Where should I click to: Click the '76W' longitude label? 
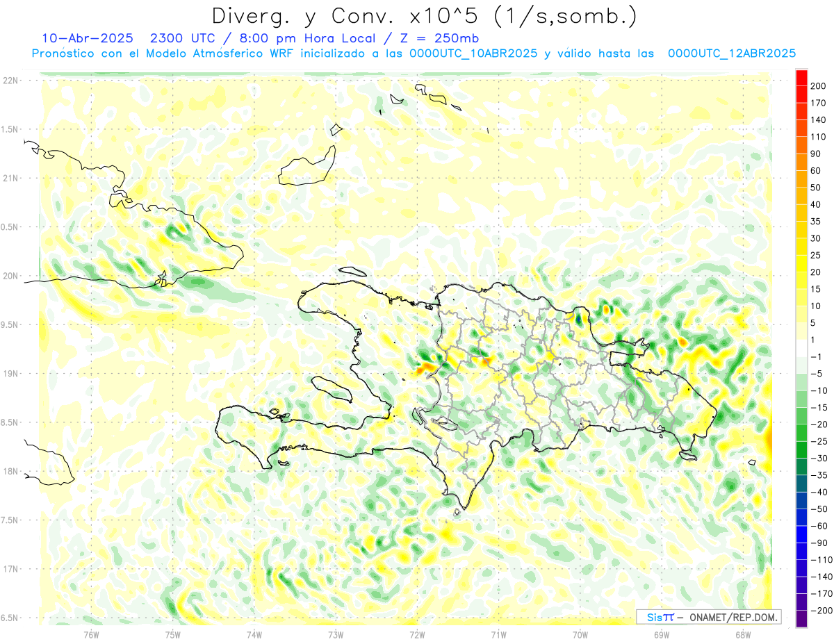pyautogui.click(x=91, y=634)
